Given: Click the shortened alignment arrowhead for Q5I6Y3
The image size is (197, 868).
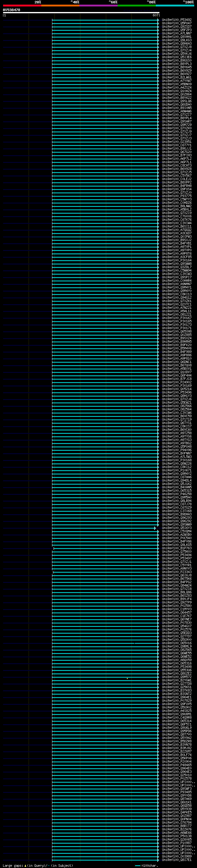Looking at the screenshot, I should (x=155, y=528).
